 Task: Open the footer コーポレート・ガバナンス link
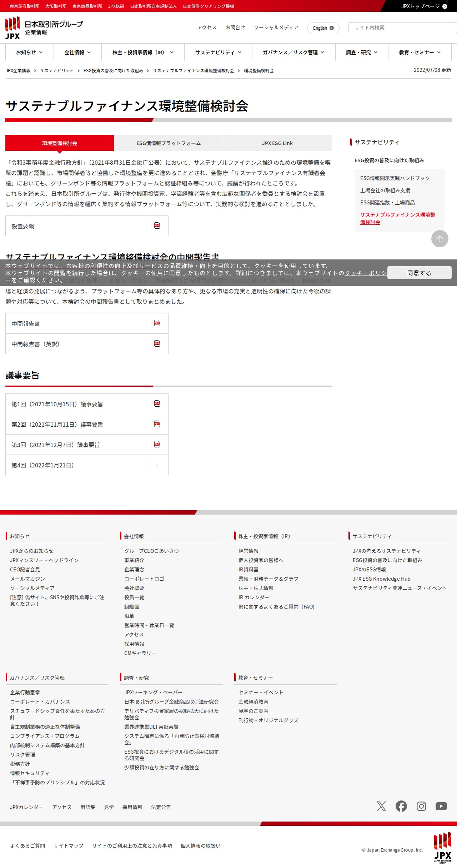(40, 701)
